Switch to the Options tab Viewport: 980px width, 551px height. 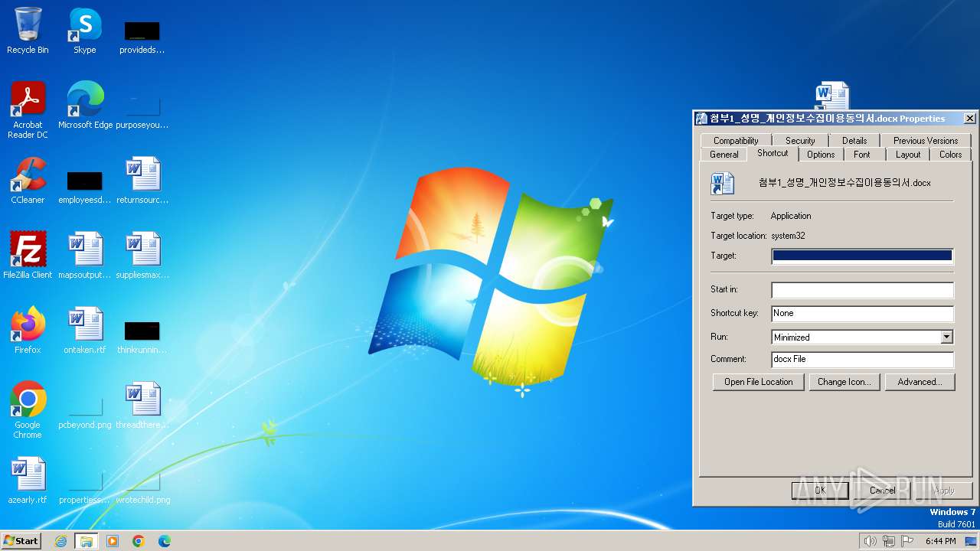tap(821, 154)
